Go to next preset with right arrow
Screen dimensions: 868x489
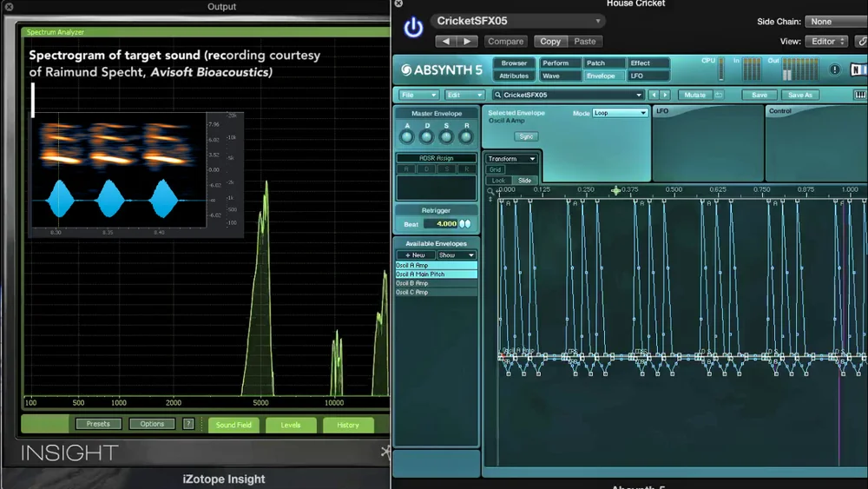pyautogui.click(x=467, y=42)
